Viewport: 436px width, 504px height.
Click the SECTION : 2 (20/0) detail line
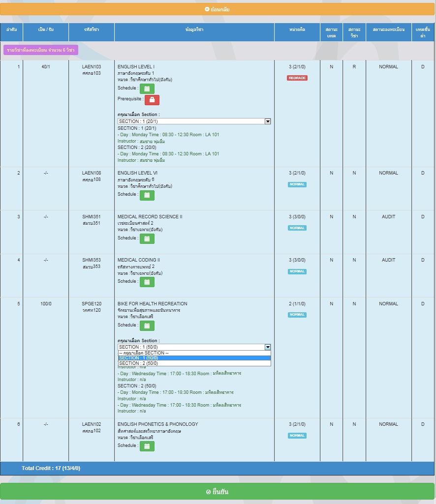pos(137,147)
